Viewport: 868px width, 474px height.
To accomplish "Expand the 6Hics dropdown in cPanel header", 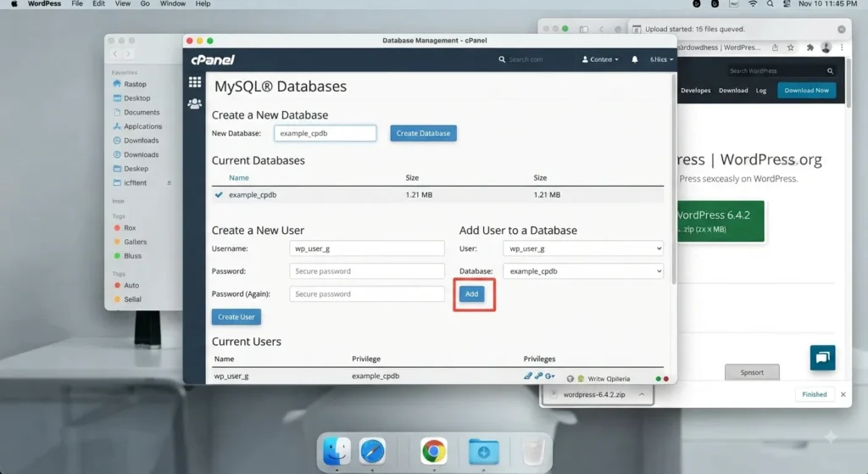I will 661,59.
